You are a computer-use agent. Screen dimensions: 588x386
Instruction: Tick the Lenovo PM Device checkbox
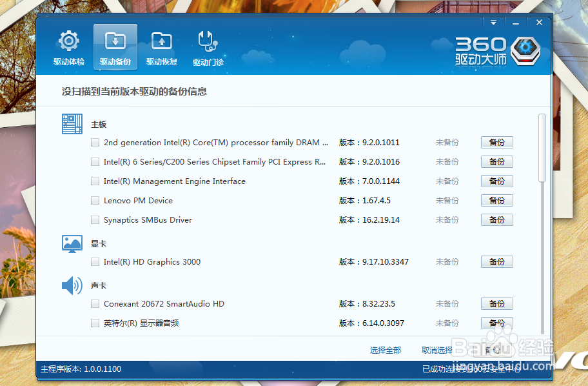[x=95, y=201]
